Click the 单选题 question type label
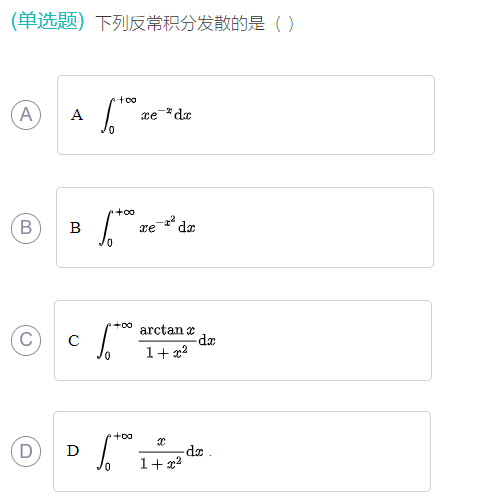This screenshot has height=504, width=479. 48,21
